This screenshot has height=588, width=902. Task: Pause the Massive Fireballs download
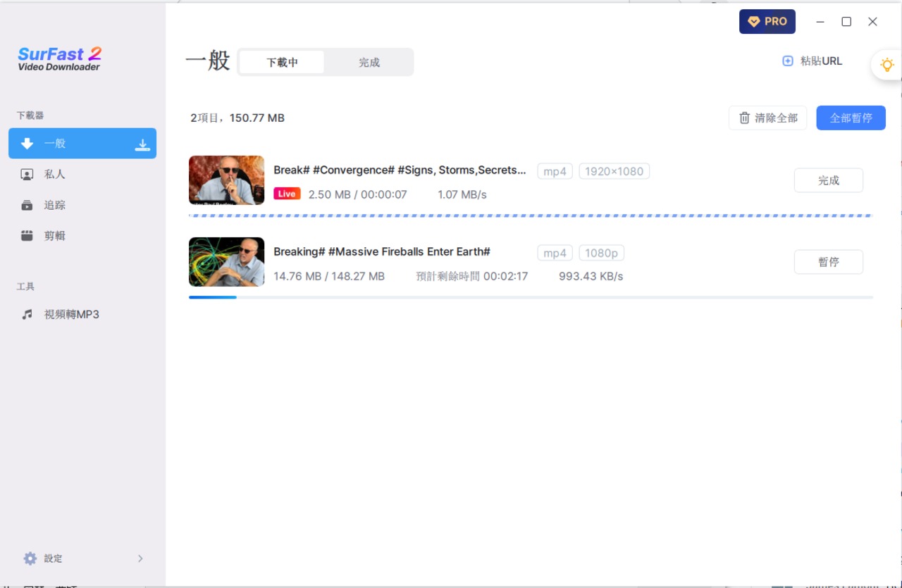coord(828,262)
